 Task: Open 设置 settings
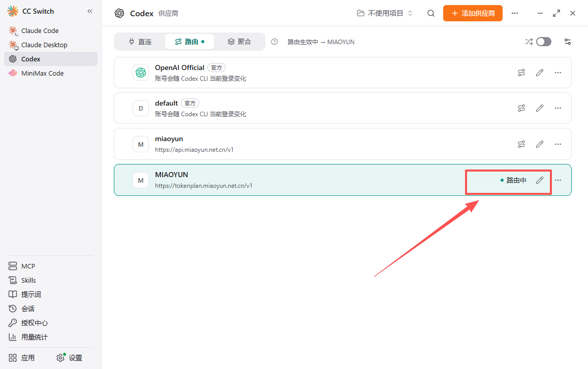[x=70, y=358]
